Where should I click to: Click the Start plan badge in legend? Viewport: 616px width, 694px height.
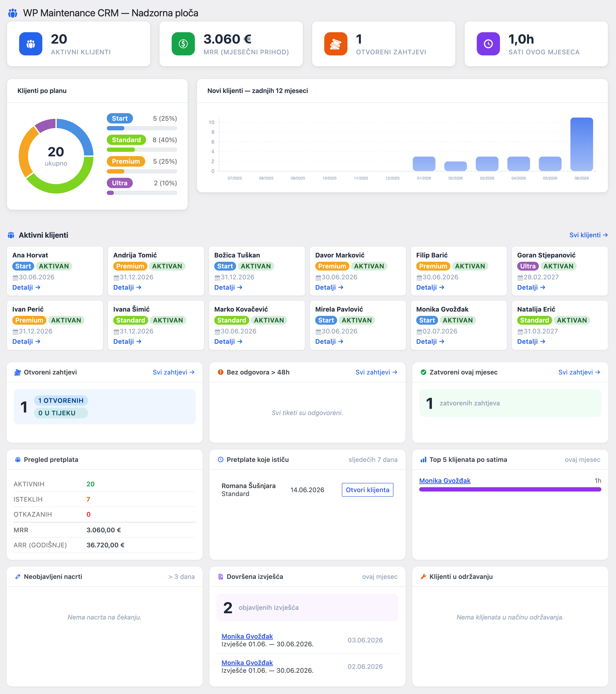(x=120, y=119)
